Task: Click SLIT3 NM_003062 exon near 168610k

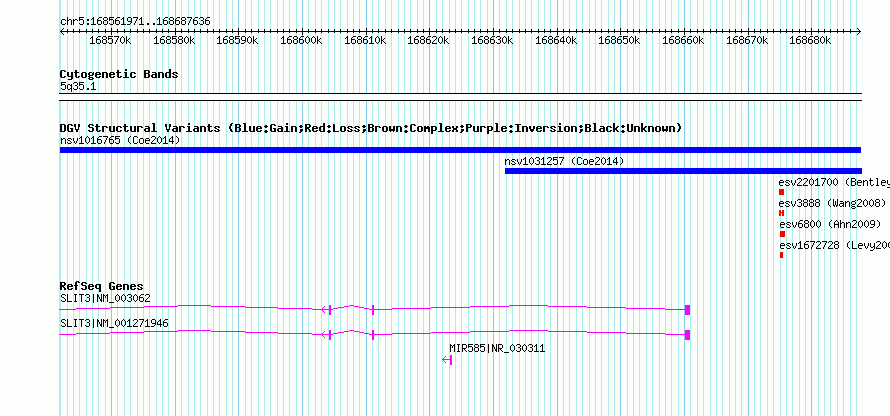Action: 373,310
